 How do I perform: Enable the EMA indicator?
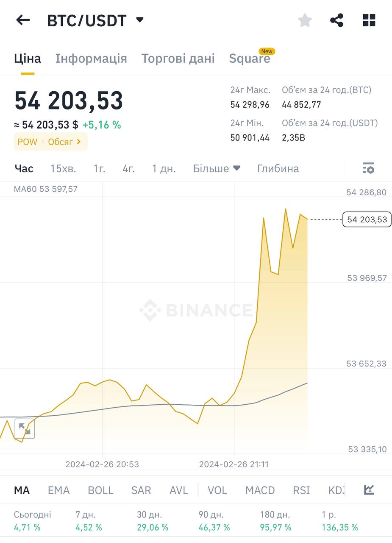pos(58,490)
